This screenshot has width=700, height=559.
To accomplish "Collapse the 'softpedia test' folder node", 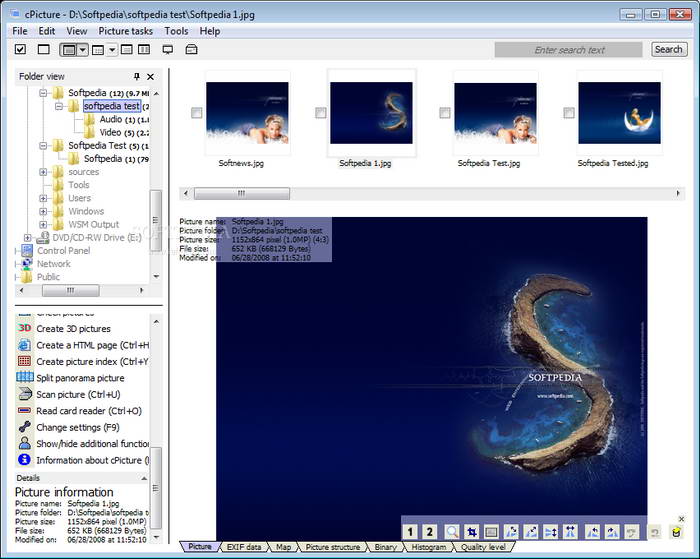I will [59, 106].
